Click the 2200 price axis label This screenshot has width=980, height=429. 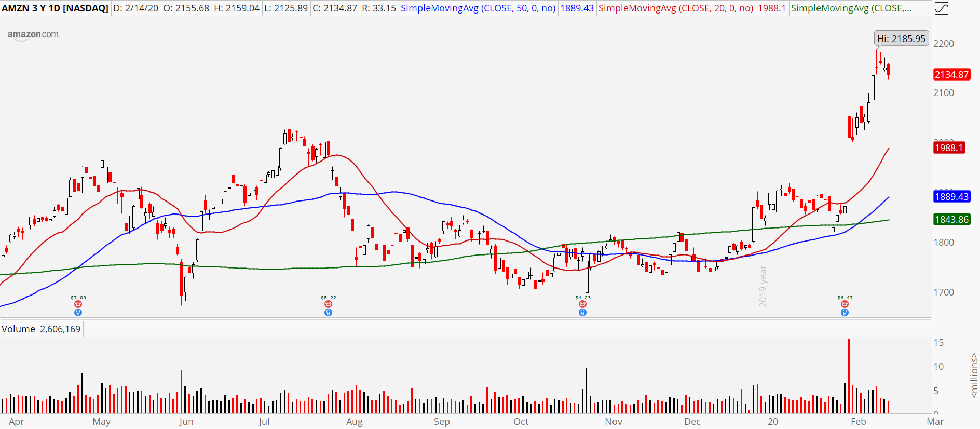coord(944,44)
